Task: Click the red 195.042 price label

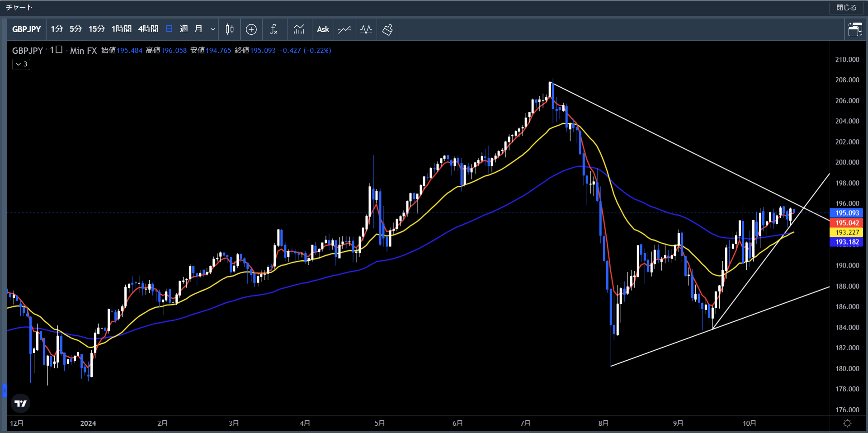Action: click(847, 223)
